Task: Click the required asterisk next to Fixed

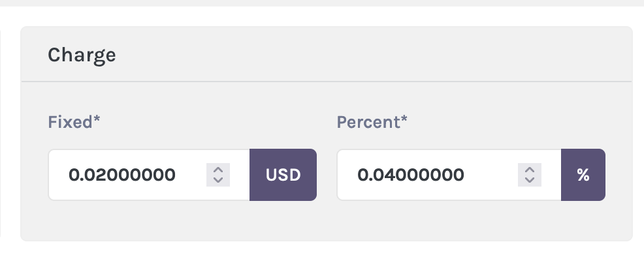Action: point(96,121)
